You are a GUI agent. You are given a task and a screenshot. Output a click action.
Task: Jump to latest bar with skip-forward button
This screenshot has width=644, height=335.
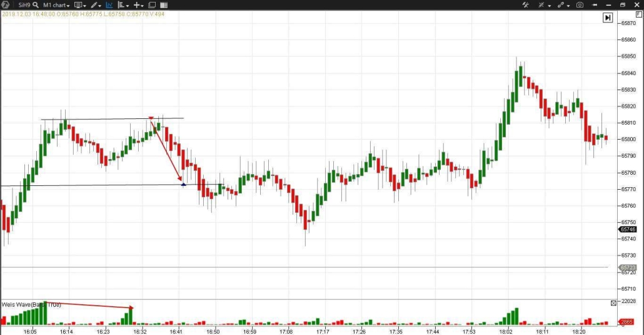(608, 18)
